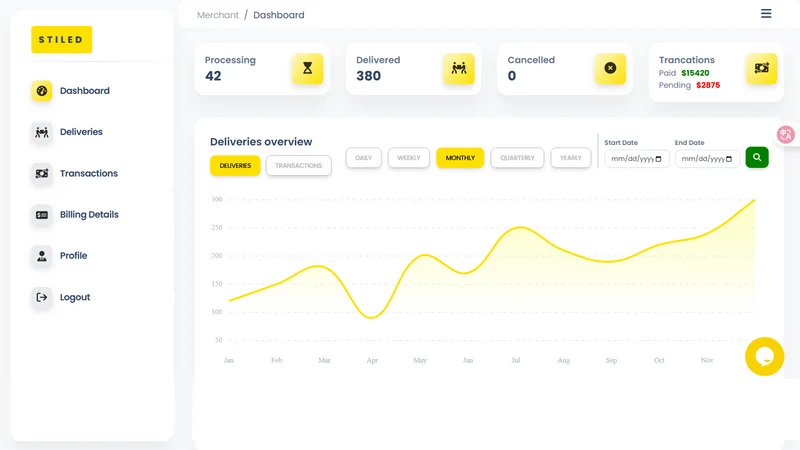
Task: Click the Deliveries sidebar icon
Action: (42, 132)
